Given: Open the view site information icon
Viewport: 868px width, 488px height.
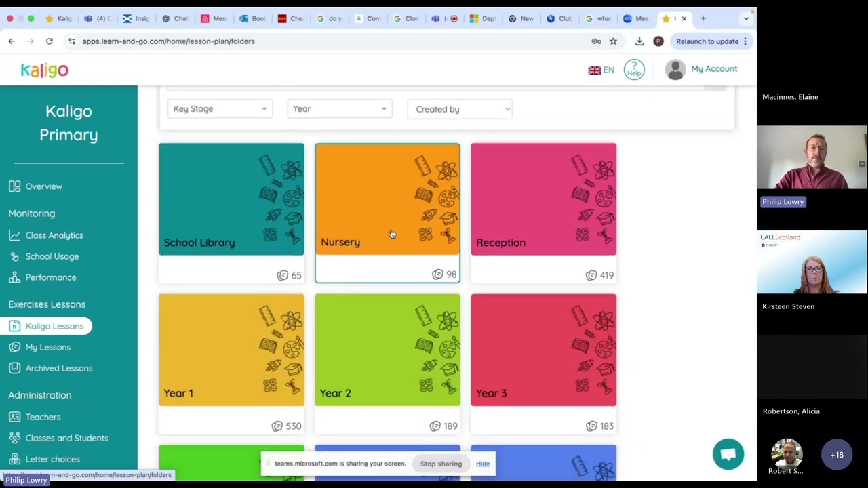Looking at the screenshot, I should tap(72, 41).
